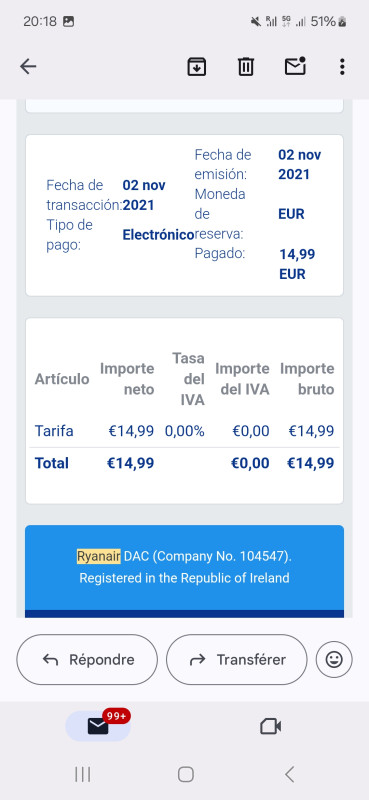Image resolution: width=369 pixels, height=800 pixels.
Task: Mark email as unread
Action: pyautogui.click(x=295, y=66)
